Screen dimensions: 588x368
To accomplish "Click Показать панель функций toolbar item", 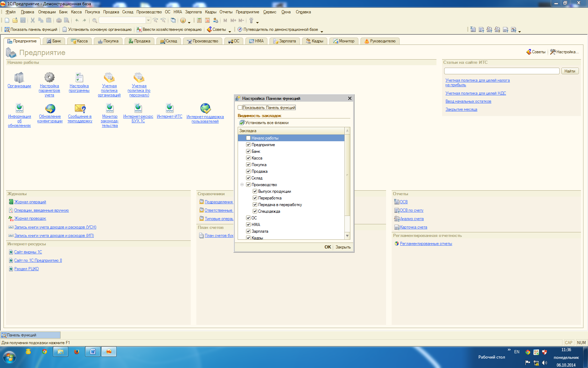I will [x=31, y=29].
